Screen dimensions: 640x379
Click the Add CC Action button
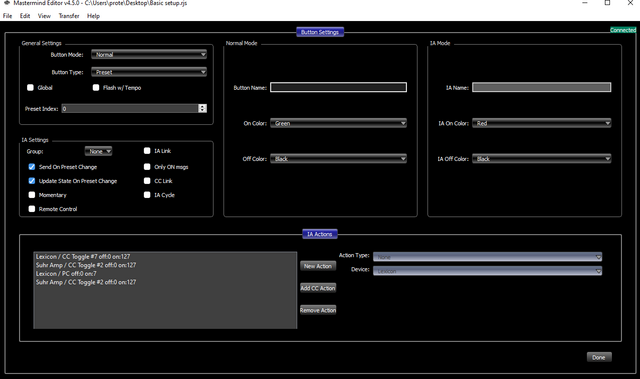(318, 288)
